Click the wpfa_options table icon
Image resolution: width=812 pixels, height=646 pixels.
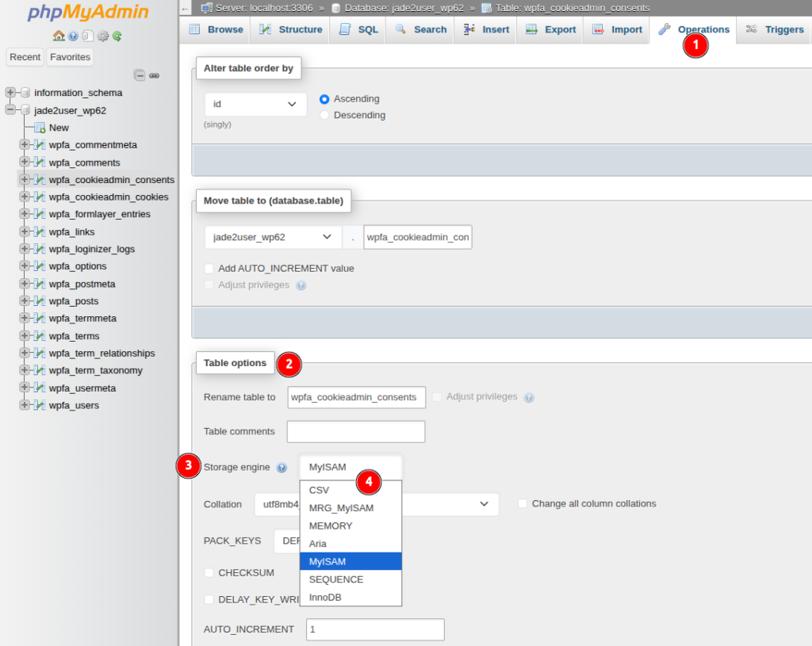tap(40, 266)
